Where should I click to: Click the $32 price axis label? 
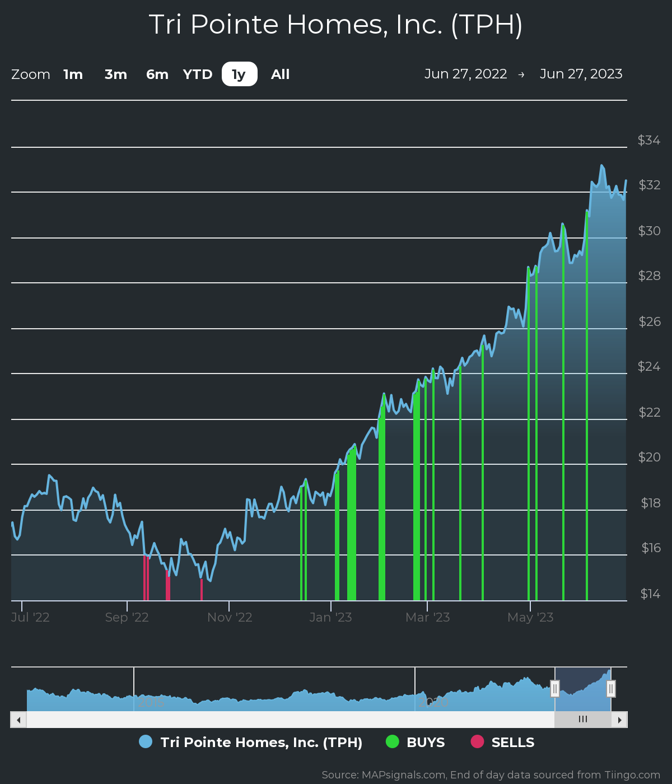click(x=650, y=185)
